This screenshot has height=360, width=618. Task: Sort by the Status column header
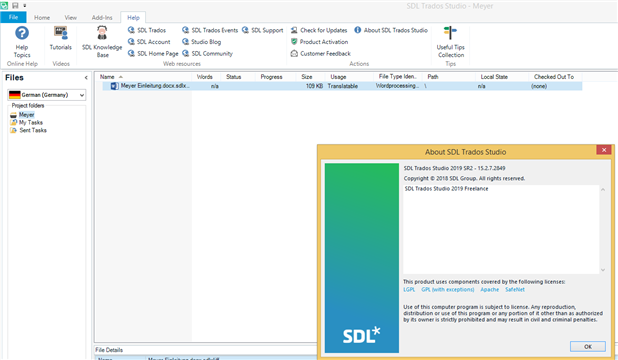[x=238, y=77]
